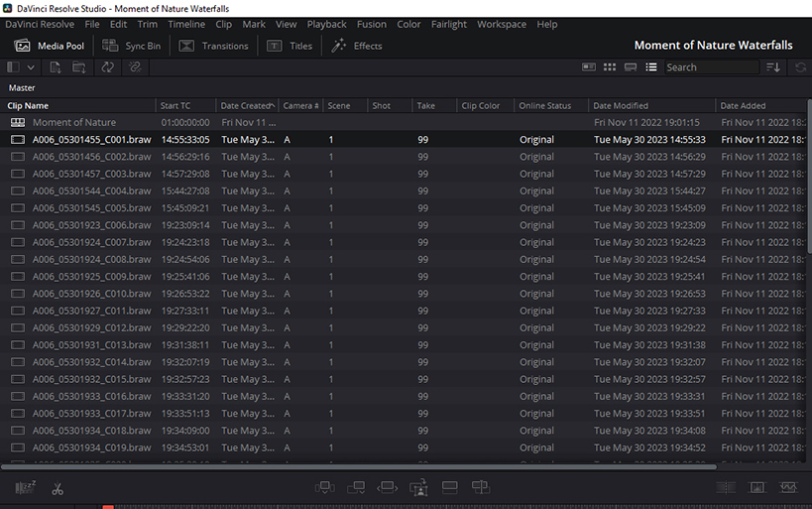Sort by Camera # column header
Image resolution: width=812 pixels, height=509 pixels.
click(x=300, y=106)
